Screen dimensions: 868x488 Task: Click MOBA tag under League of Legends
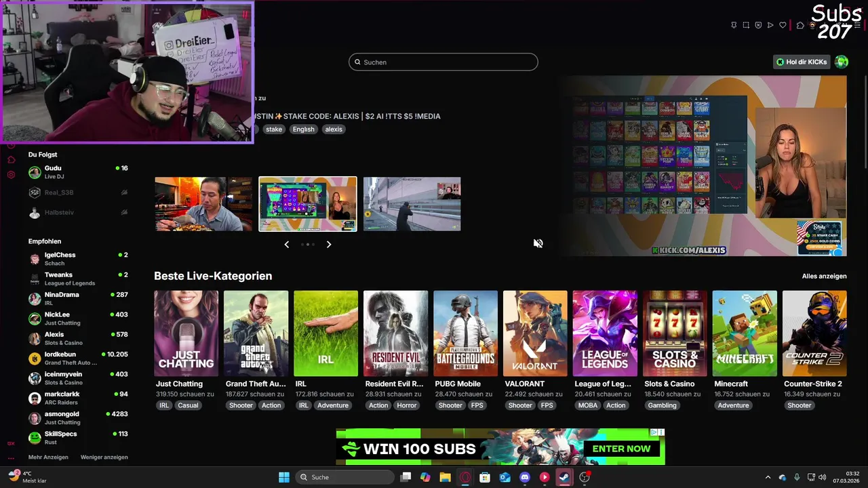click(x=587, y=405)
